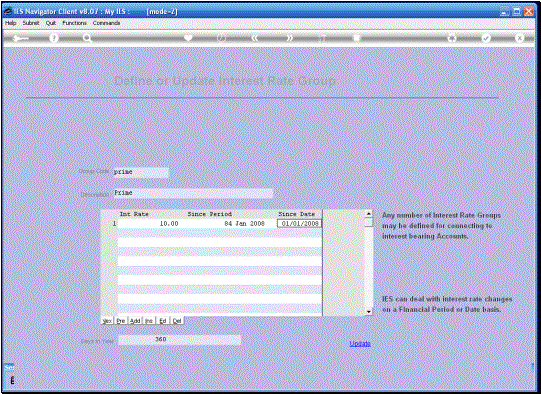Click the Since Date column header

pyautogui.click(x=297, y=214)
